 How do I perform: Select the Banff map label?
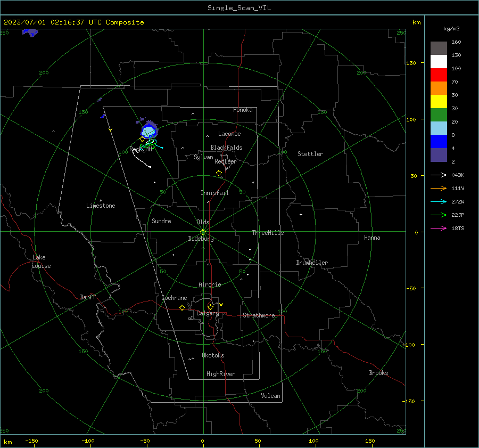[88, 297]
